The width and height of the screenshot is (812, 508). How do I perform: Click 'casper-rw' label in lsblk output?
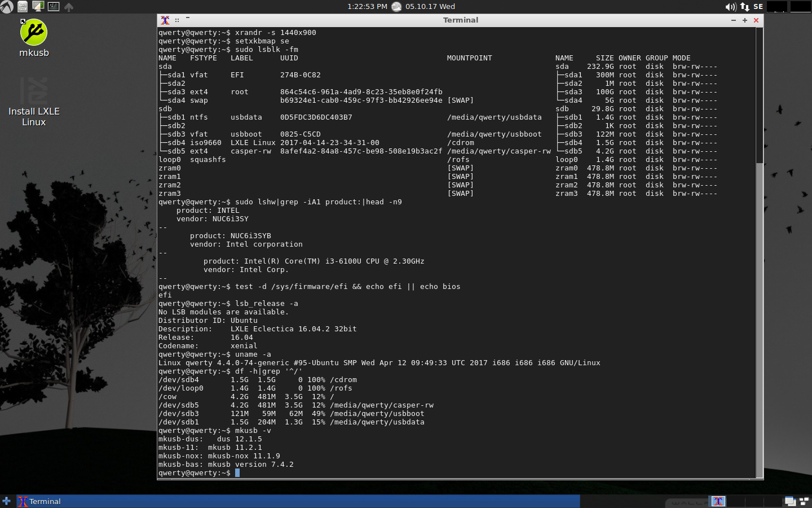[x=251, y=151]
